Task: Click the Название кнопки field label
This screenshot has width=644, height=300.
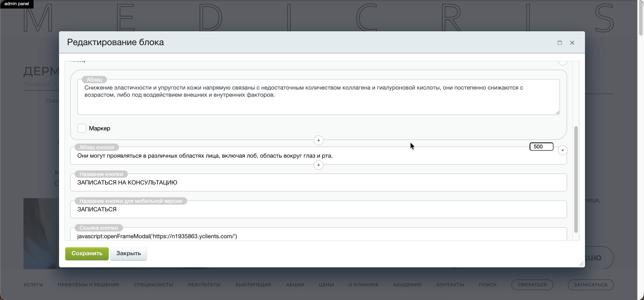Action: 101,174
